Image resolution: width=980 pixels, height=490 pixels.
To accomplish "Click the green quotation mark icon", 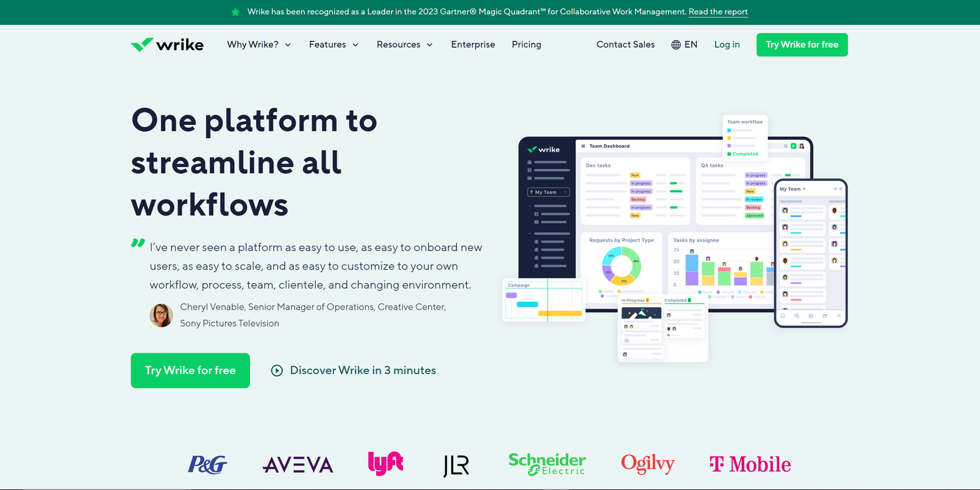I will 138,243.
